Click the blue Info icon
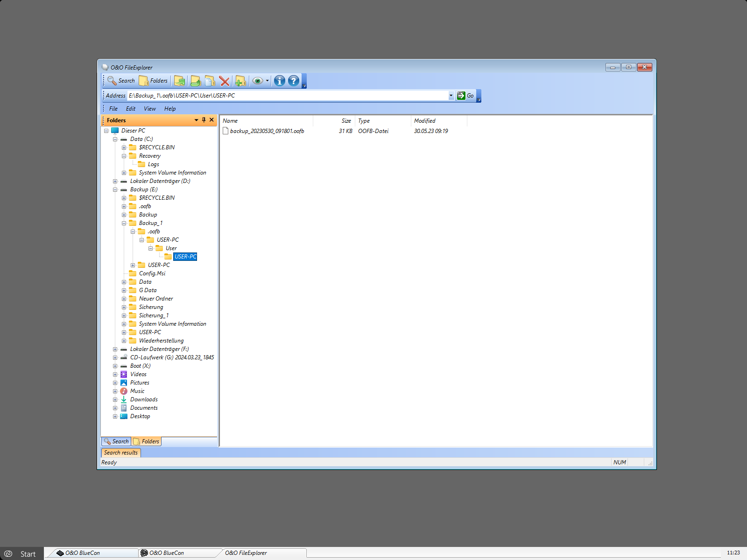 pos(279,81)
